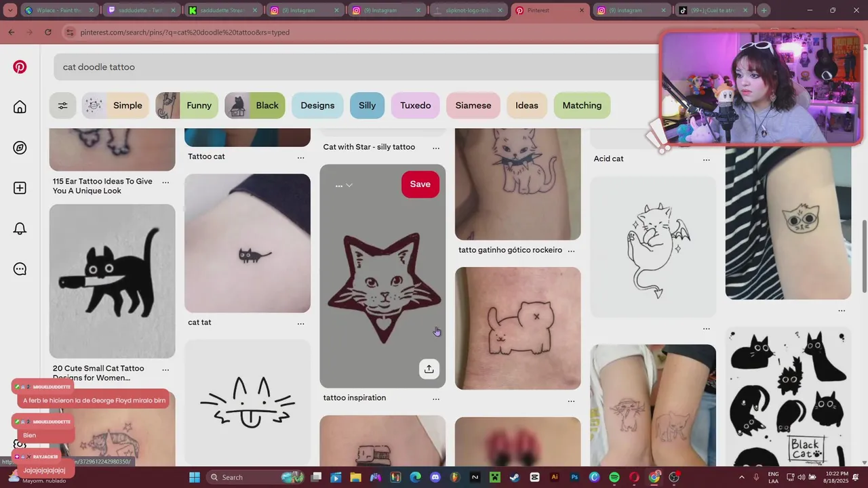This screenshot has width=868, height=488.
Task: Select the 'Ideas' filter chip
Action: click(527, 105)
